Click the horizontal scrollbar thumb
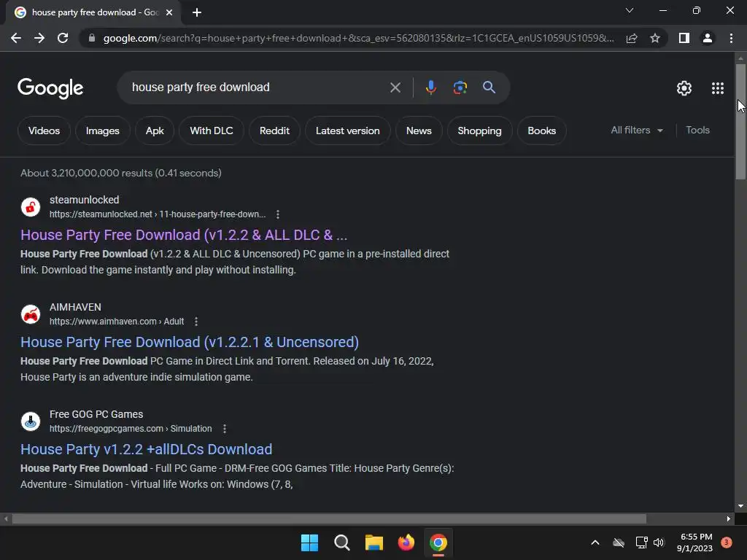The width and height of the screenshot is (747, 560). tap(329, 518)
